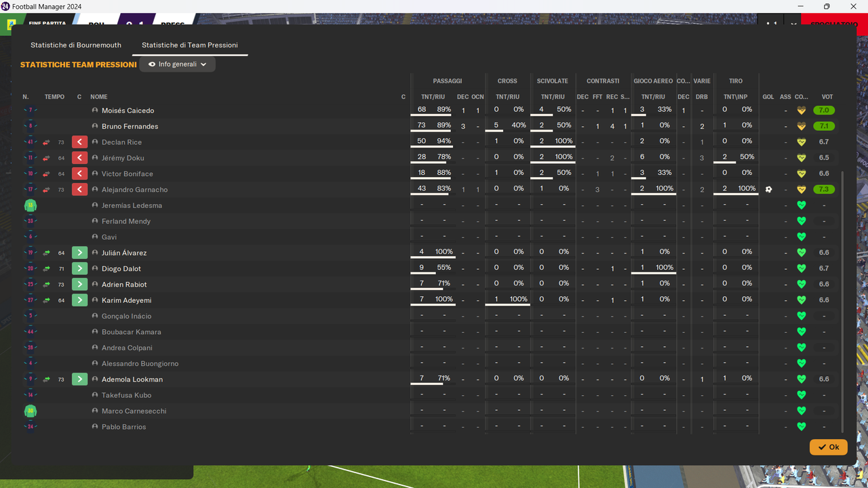
Task: Click the green arrow icon next to Diogo Dalot
Action: [x=79, y=268]
